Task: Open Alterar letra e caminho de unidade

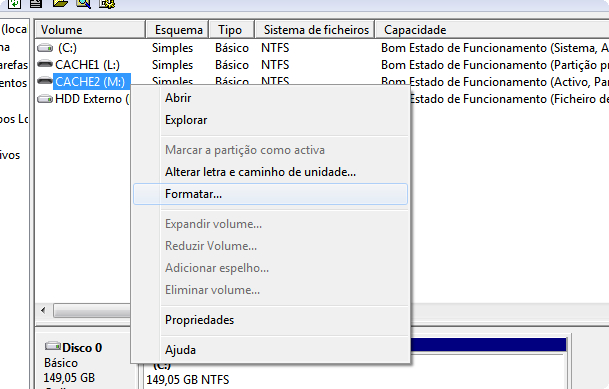Action: coord(270,172)
